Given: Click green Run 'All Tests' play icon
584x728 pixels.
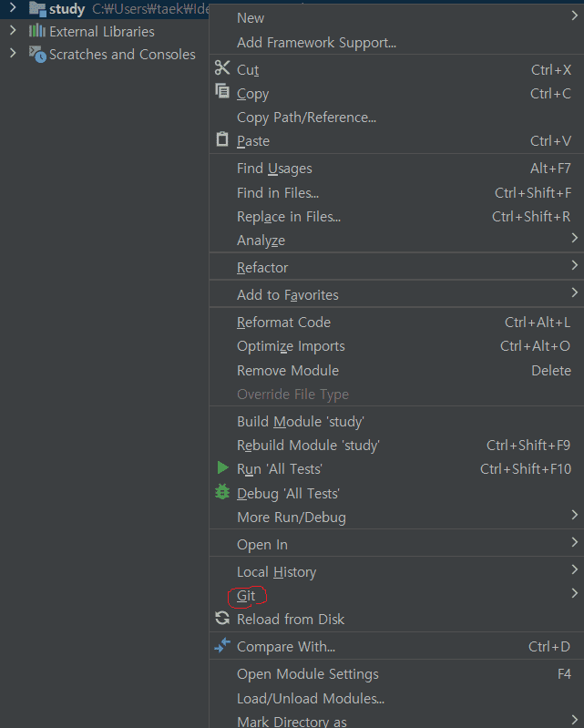Looking at the screenshot, I should (x=222, y=467).
